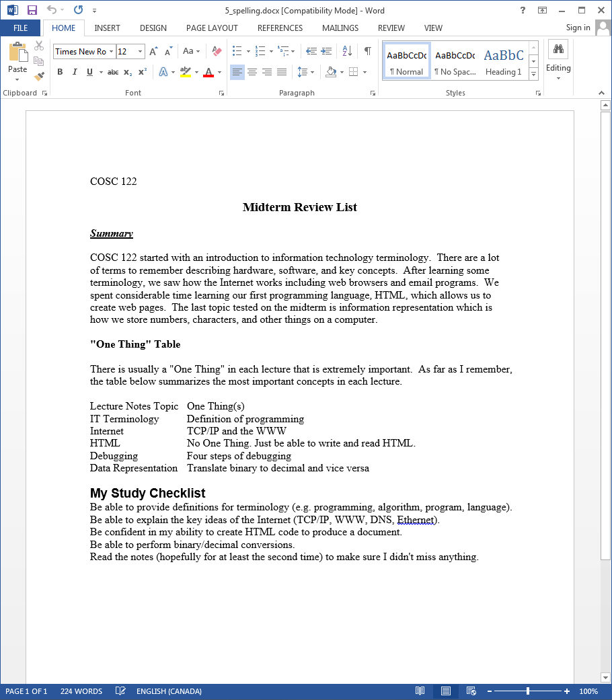Image resolution: width=612 pixels, height=700 pixels.
Task: Apply the Heading 1 style
Action: (x=504, y=61)
